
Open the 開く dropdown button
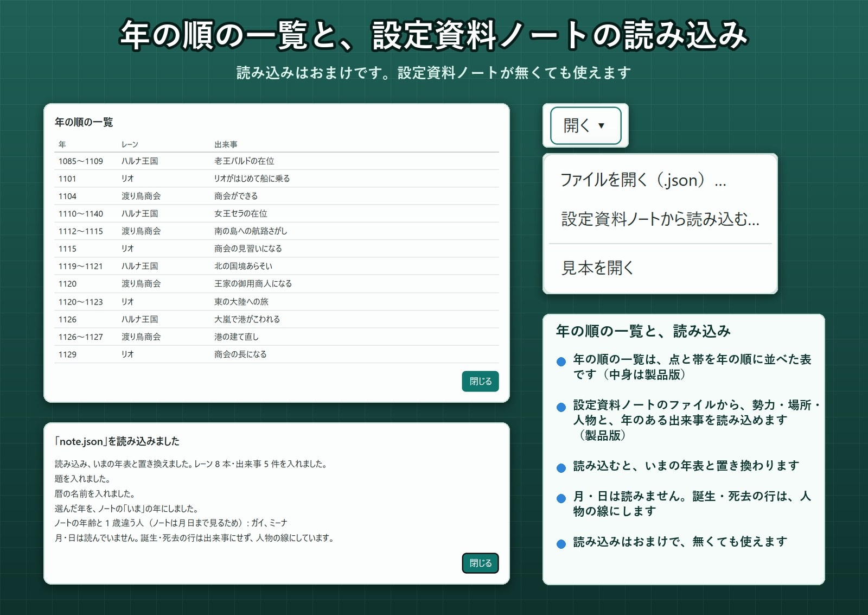585,125
